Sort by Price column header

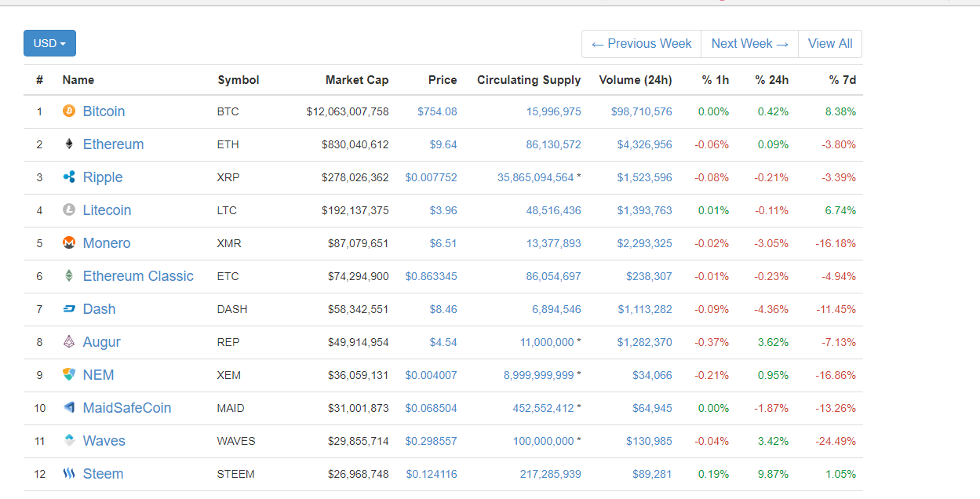[x=443, y=80]
